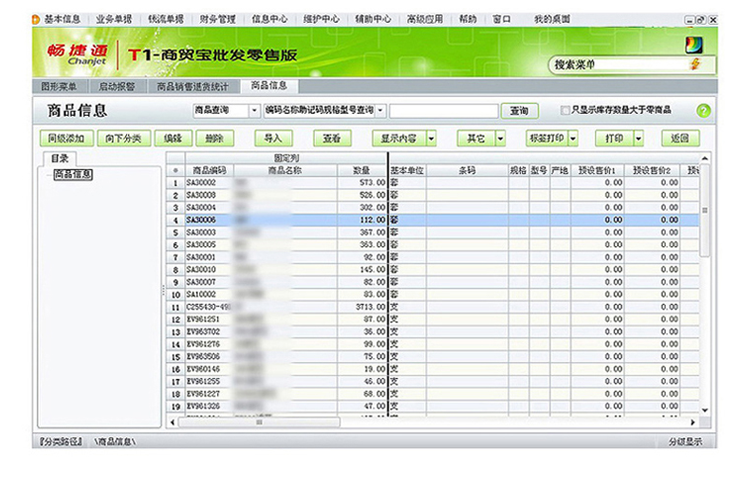Click the colorful skin icon at top right
Image resolution: width=750 pixels, height=481 pixels.
tap(694, 44)
